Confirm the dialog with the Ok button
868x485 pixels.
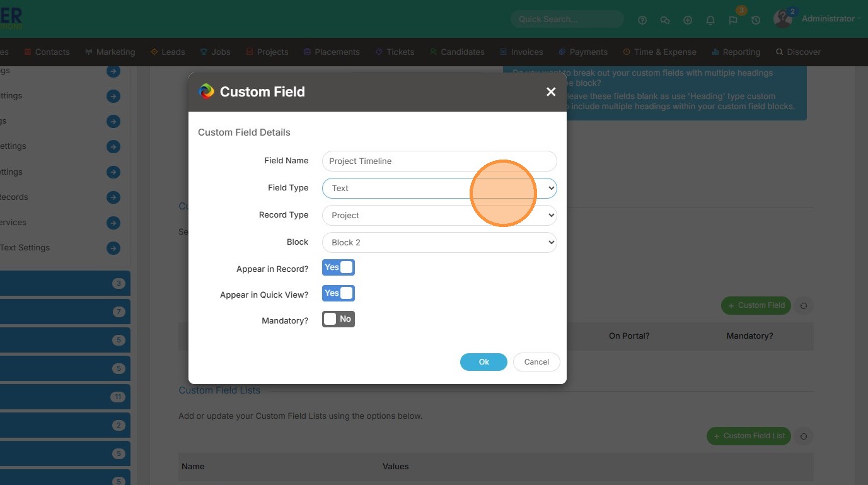[483, 362]
